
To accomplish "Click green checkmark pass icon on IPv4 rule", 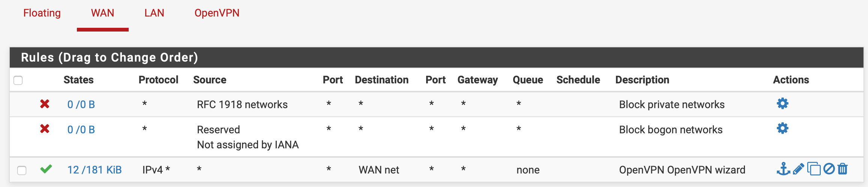I will click(x=46, y=169).
